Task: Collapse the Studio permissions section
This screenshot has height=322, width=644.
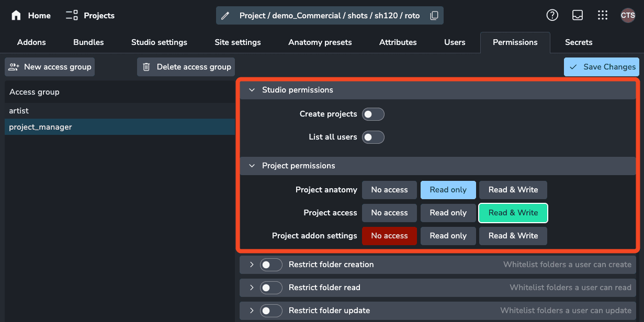Action: pos(252,89)
